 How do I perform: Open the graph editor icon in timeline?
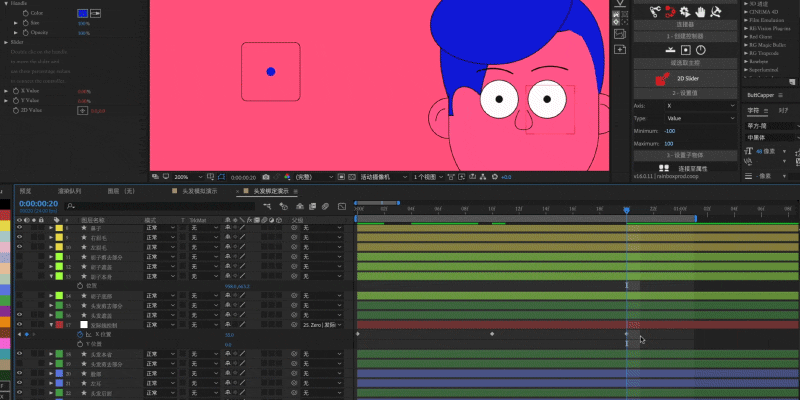(x=341, y=207)
